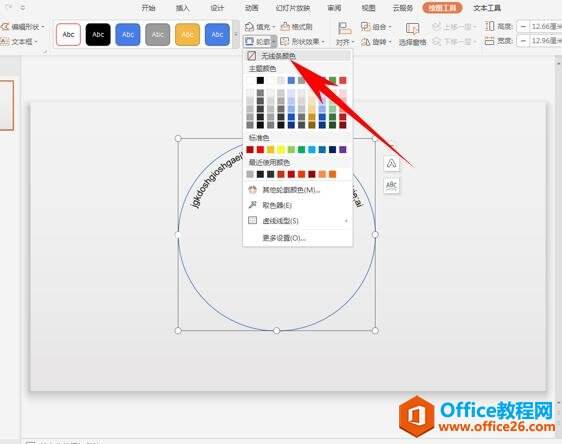Apply the white outlined Abc shape style
Image resolution: width=562 pixels, height=444 pixels.
[68, 34]
